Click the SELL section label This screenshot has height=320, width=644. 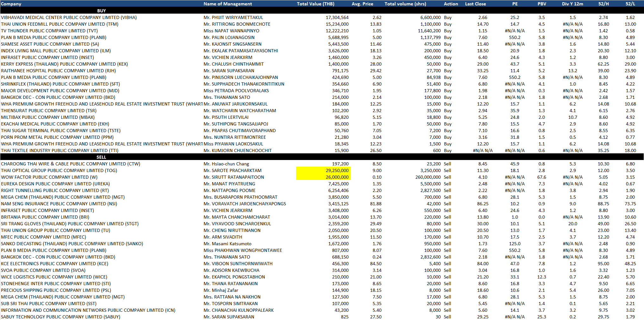pyautogui.click(x=101, y=157)
